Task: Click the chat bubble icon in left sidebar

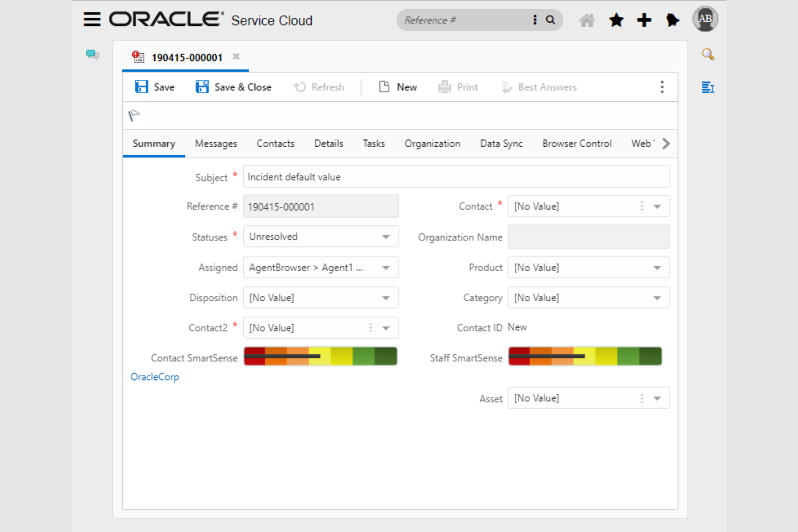Action: [92, 54]
